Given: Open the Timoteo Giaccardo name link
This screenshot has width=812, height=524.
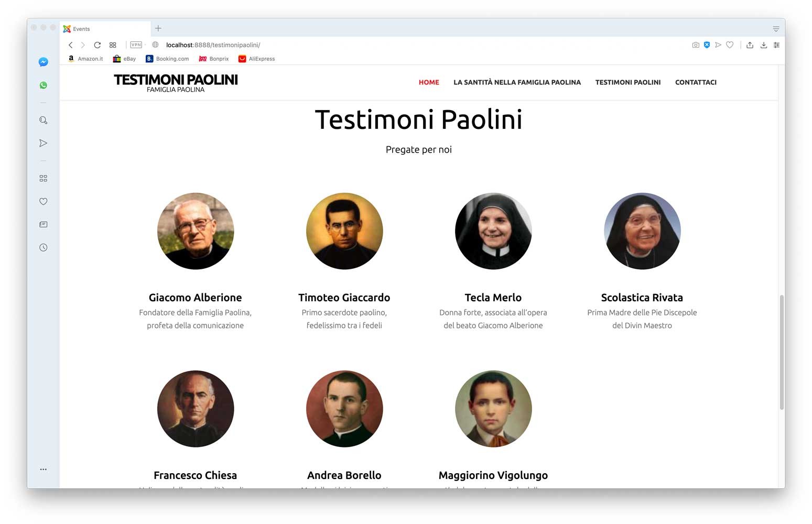Looking at the screenshot, I should coord(344,298).
